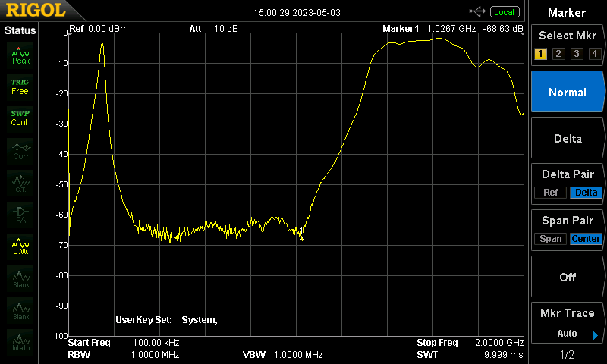This screenshot has width=607, height=364.
Task: Expand the Mkr Trace Auto submenu
Action: 568,323
